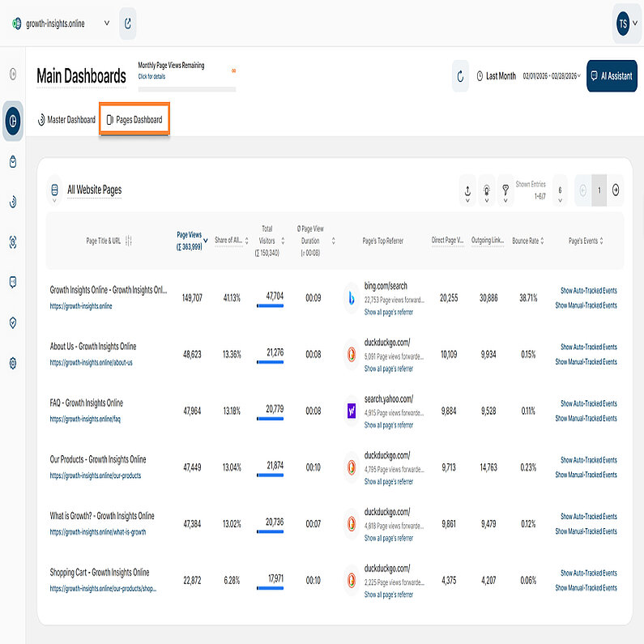Open the settings gear in left sidebar

[x=13, y=362]
